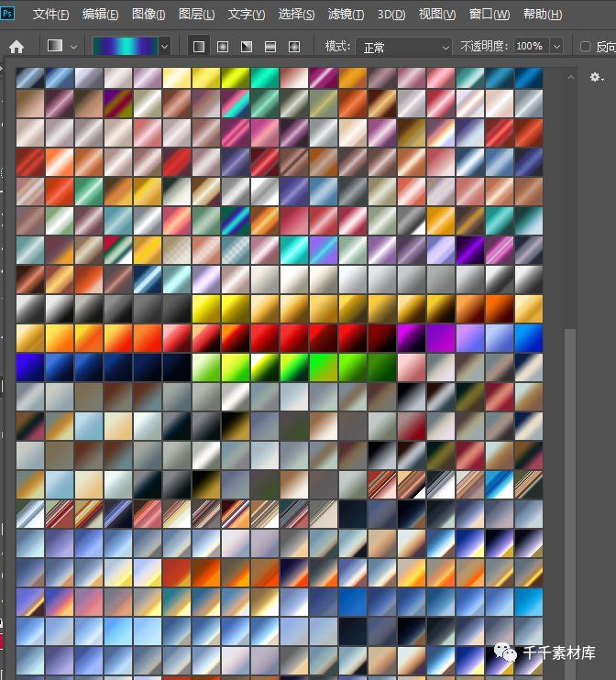Open the 编辑(E) menu
The height and width of the screenshot is (680, 616).
(x=100, y=15)
